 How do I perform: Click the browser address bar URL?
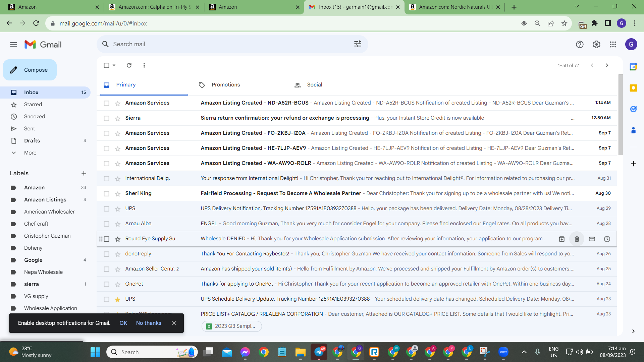click(x=103, y=23)
